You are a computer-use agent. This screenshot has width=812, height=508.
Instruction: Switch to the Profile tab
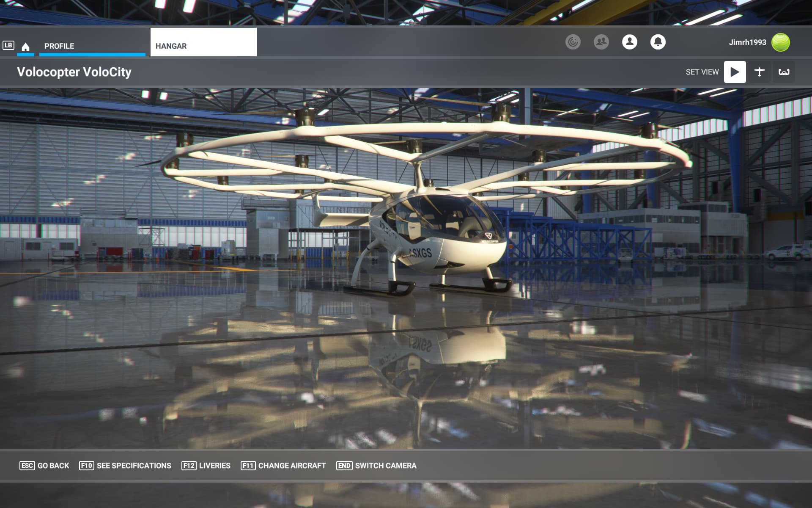click(59, 46)
